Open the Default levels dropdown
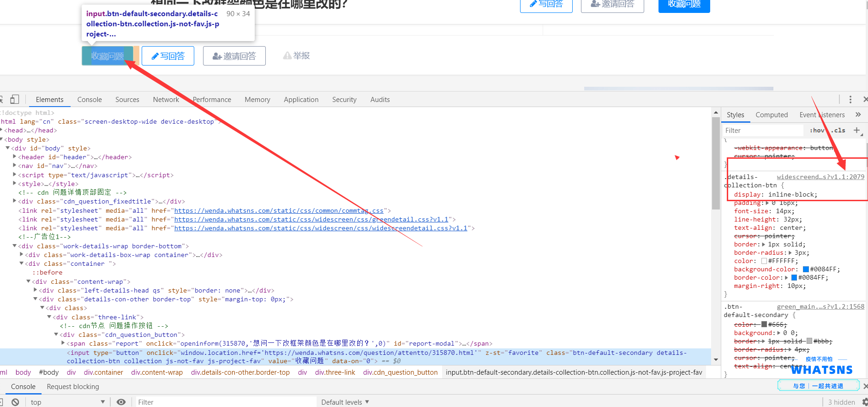This screenshot has width=868, height=407. (345, 402)
